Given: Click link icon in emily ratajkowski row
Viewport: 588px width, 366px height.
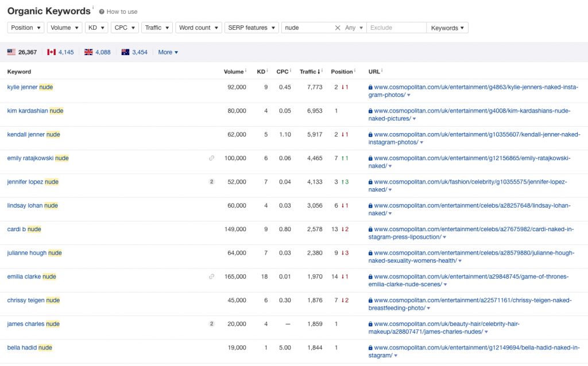Looking at the screenshot, I should click(211, 158).
